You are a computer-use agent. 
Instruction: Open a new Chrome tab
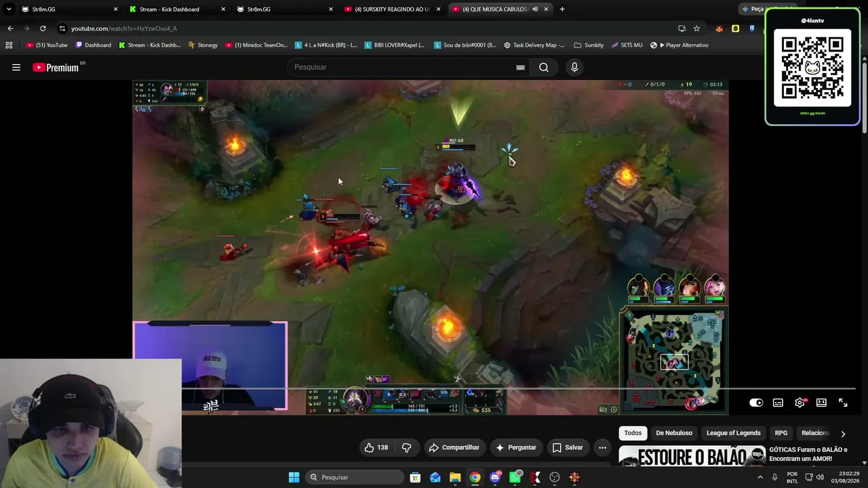click(562, 9)
